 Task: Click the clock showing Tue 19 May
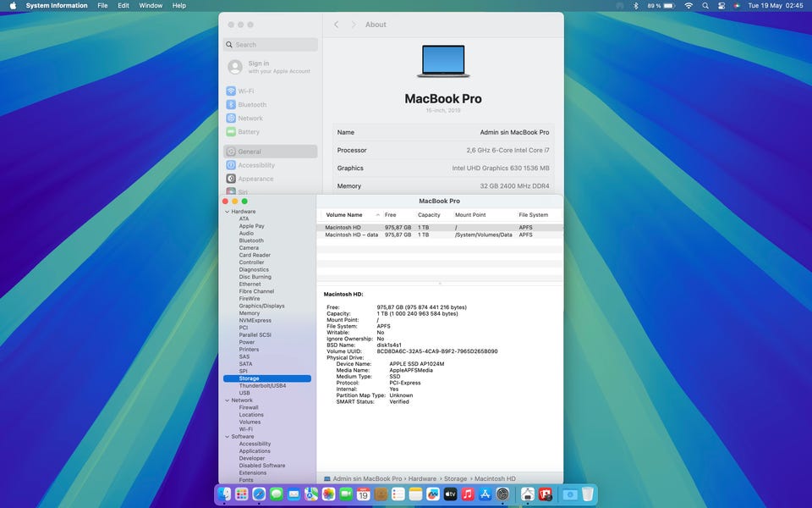click(x=776, y=6)
